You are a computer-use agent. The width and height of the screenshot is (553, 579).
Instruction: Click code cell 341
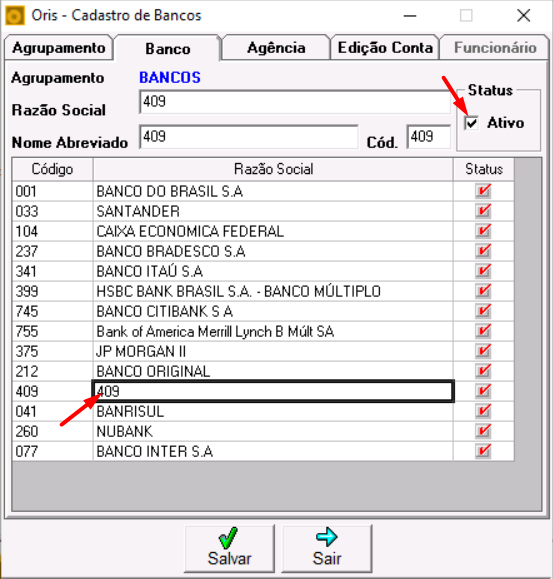coord(52,271)
